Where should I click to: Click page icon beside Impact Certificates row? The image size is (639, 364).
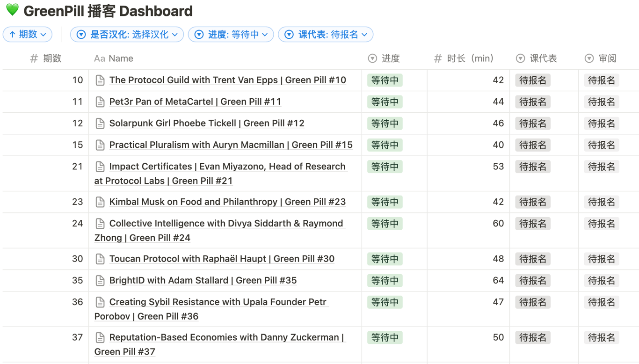click(x=100, y=167)
